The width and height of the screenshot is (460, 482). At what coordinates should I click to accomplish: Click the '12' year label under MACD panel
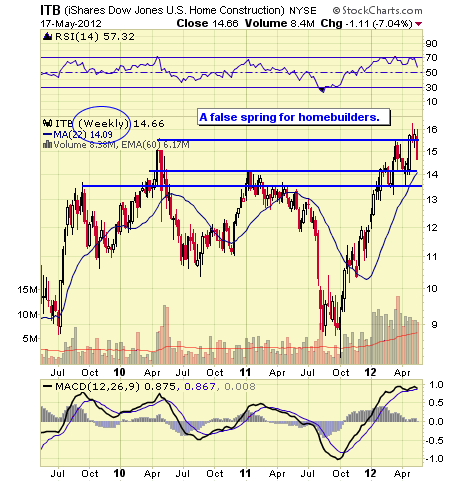click(370, 473)
